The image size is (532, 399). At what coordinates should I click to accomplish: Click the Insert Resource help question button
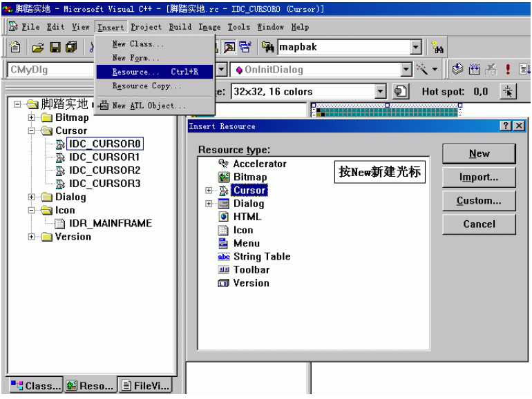505,126
